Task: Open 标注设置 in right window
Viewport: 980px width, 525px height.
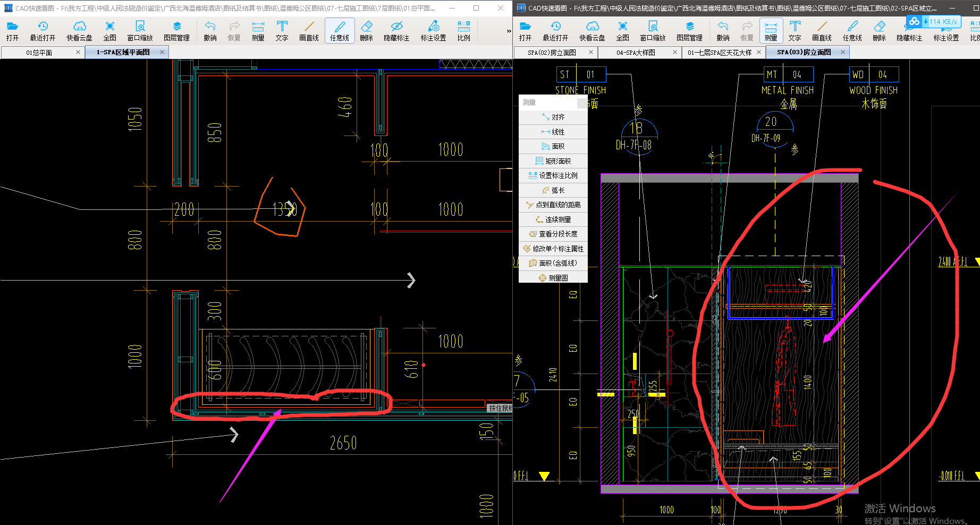Action: tap(946, 33)
